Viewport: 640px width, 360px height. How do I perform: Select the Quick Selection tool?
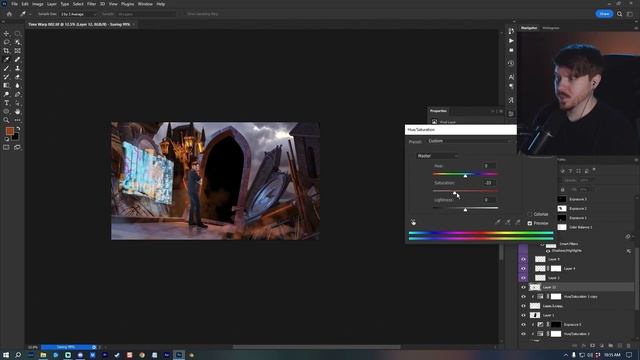[18, 42]
